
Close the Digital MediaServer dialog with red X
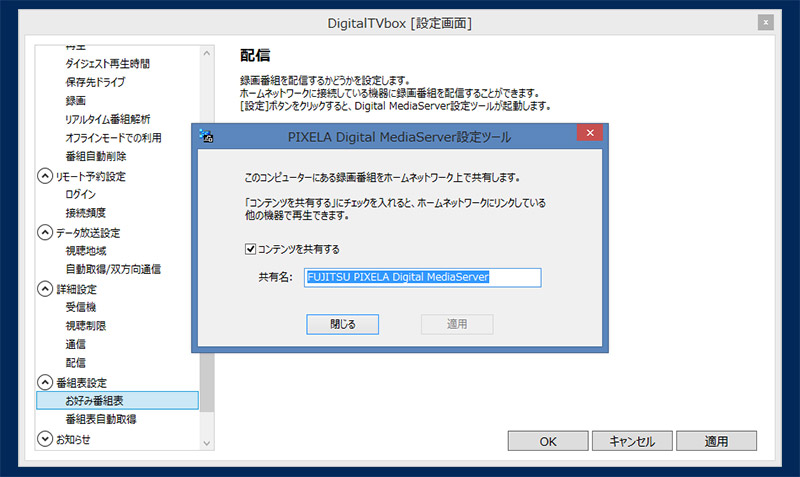(590, 134)
